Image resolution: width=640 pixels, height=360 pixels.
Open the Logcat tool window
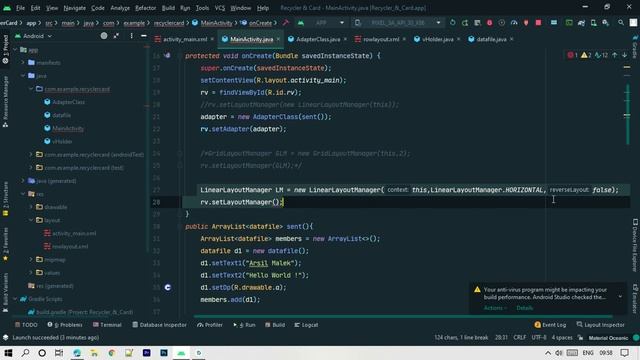306,325
